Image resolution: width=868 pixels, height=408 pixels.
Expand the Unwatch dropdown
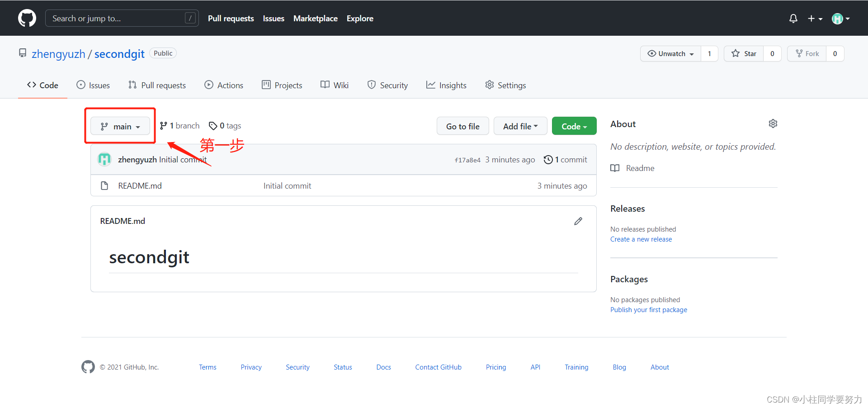[x=671, y=53]
